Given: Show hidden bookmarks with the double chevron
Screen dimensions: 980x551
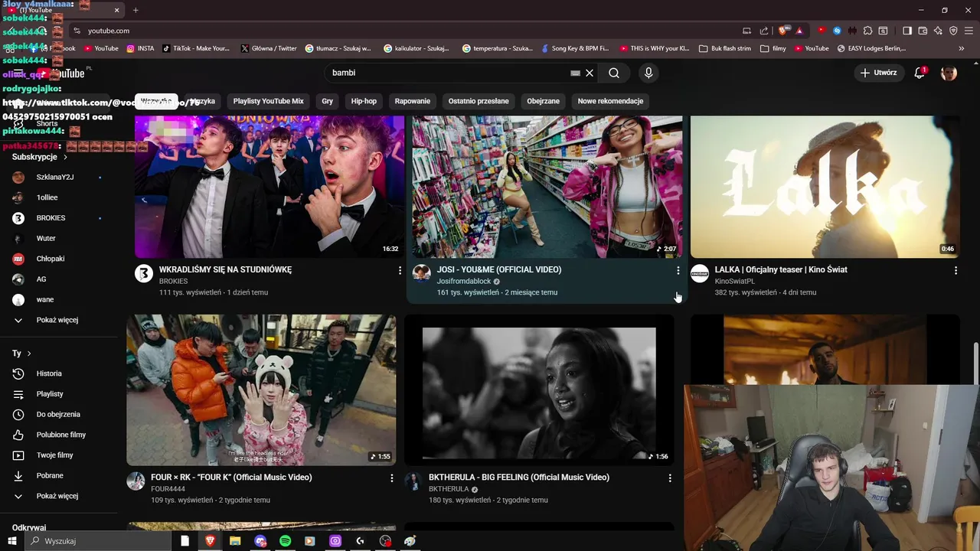Looking at the screenshot, I should 962,48.
